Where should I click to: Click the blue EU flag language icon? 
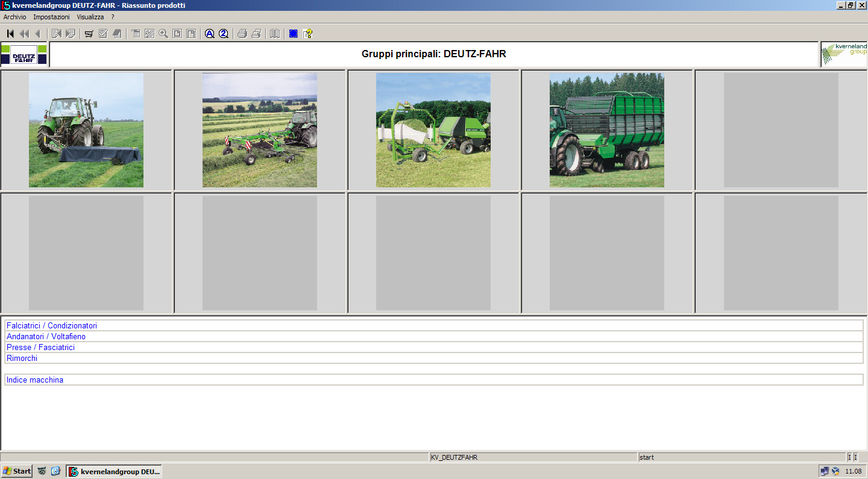[294, 34]
